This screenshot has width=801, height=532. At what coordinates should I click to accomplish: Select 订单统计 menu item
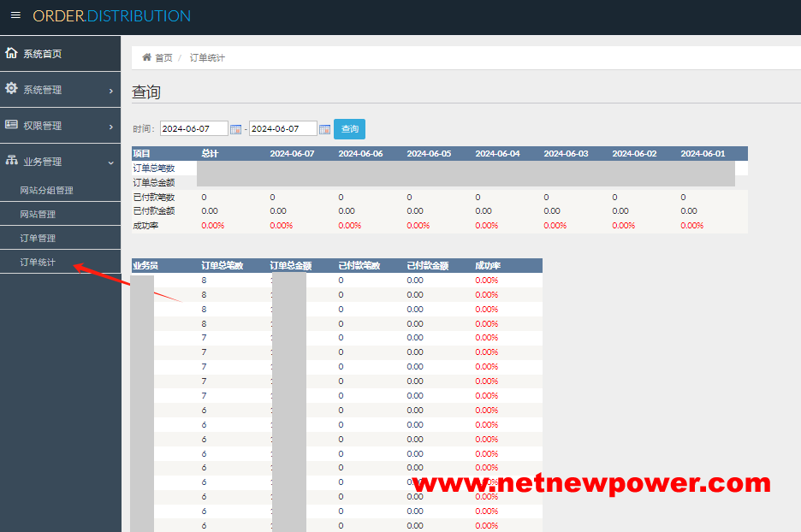pyautogui.click(x=38, y=262)
